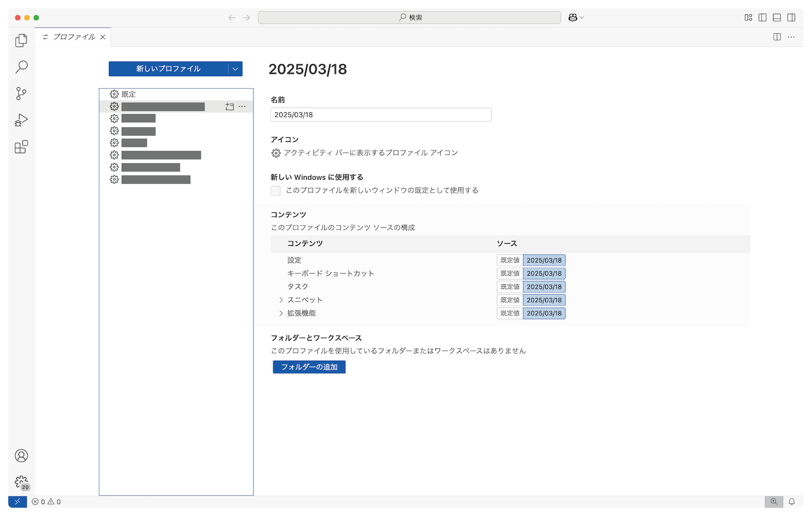Select 既定値 source for キーボード ショートカット
The width and height of the screenshot is (812, 516).
(509, 273)
